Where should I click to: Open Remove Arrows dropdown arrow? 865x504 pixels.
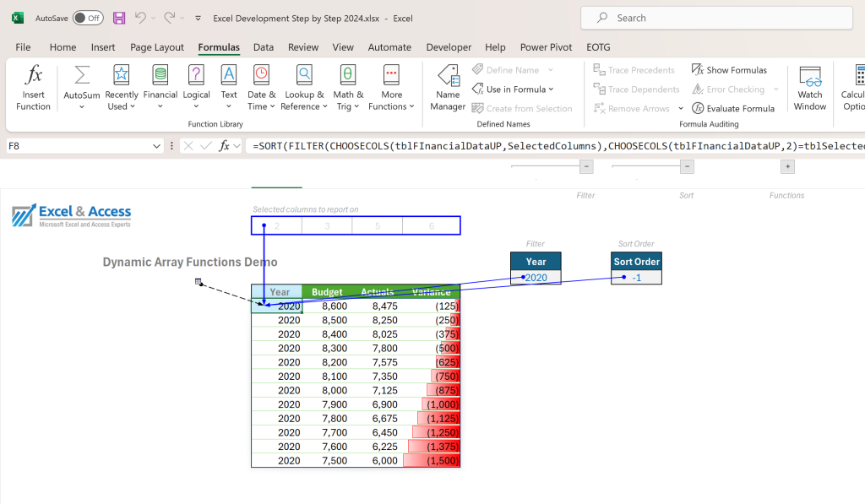tap(681, 109)
